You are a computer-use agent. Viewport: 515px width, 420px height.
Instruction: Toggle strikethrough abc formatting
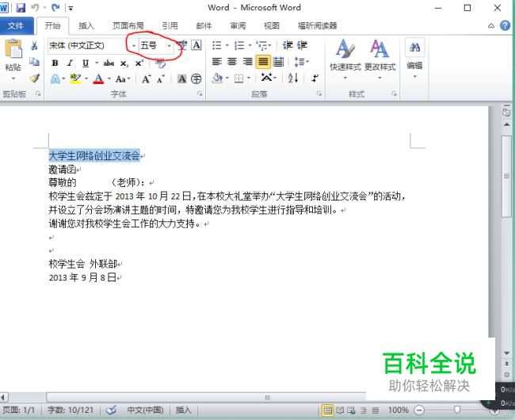click(109, 63)
